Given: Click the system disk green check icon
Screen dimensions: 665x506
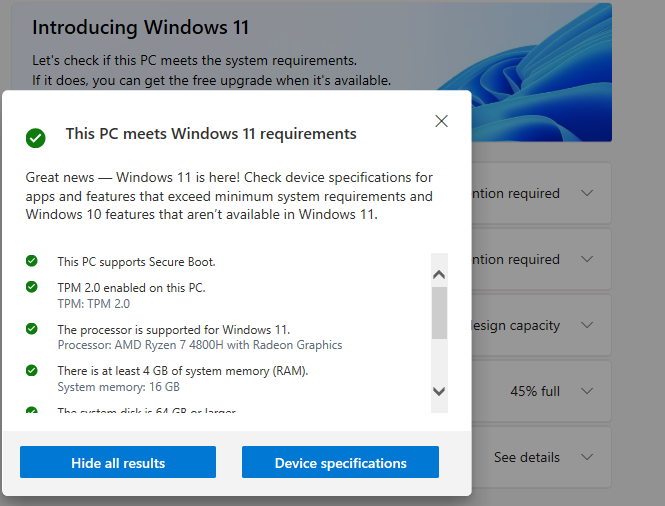Looking at the screenshot, I should coord(32,410).
